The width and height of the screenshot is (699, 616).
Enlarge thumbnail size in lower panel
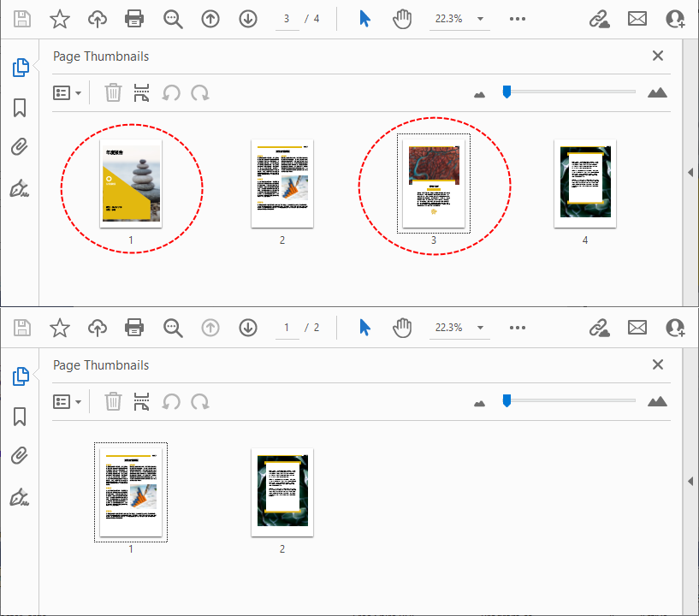click(657, 401)
